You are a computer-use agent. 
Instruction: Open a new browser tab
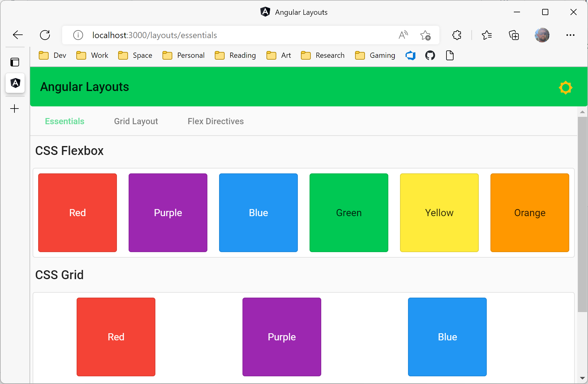[14, 108]
